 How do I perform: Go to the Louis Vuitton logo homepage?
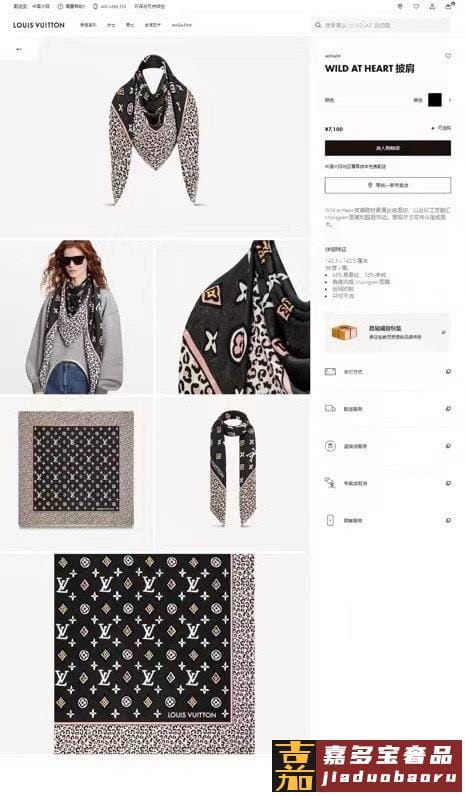click(x=39, y=25)
